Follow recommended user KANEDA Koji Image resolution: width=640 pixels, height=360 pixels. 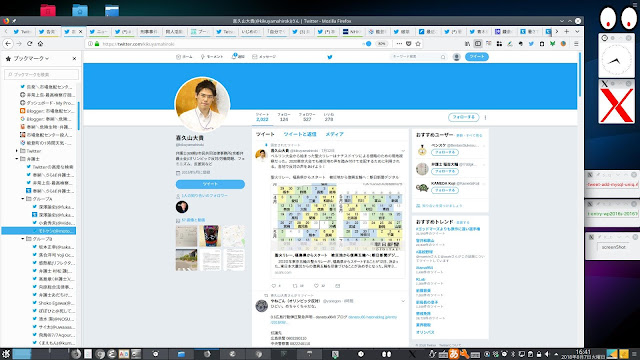pos(445,190)
